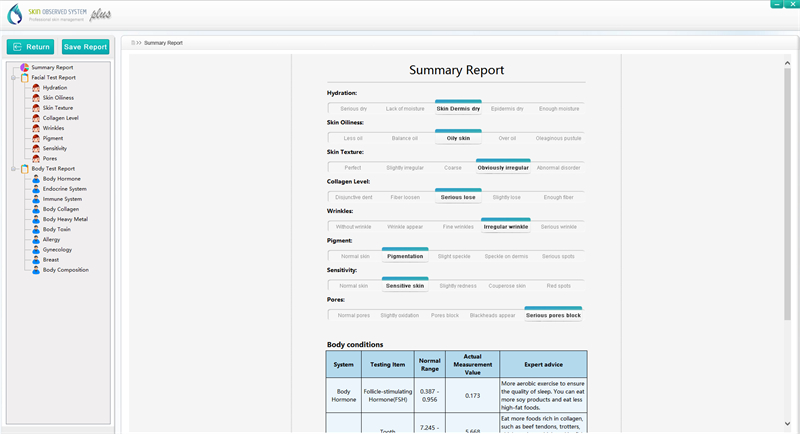The width and height of the screenshot is (800, 434).
Task: Click the Save Report button
Action: 85,47
